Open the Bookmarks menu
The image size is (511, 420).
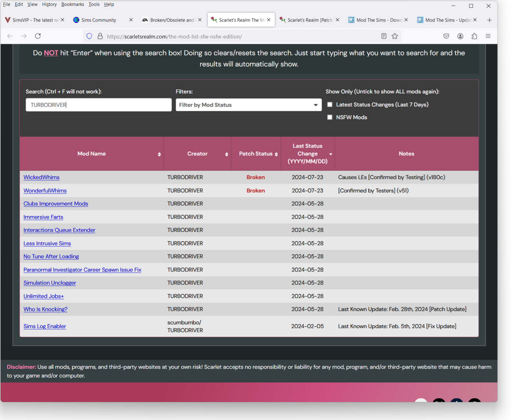click(73, 4)
